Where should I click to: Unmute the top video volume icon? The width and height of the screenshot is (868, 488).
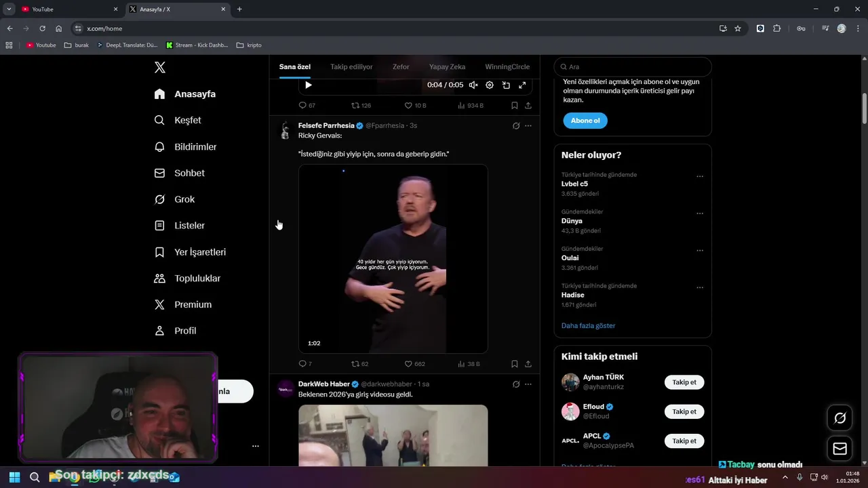coord(473,85)
